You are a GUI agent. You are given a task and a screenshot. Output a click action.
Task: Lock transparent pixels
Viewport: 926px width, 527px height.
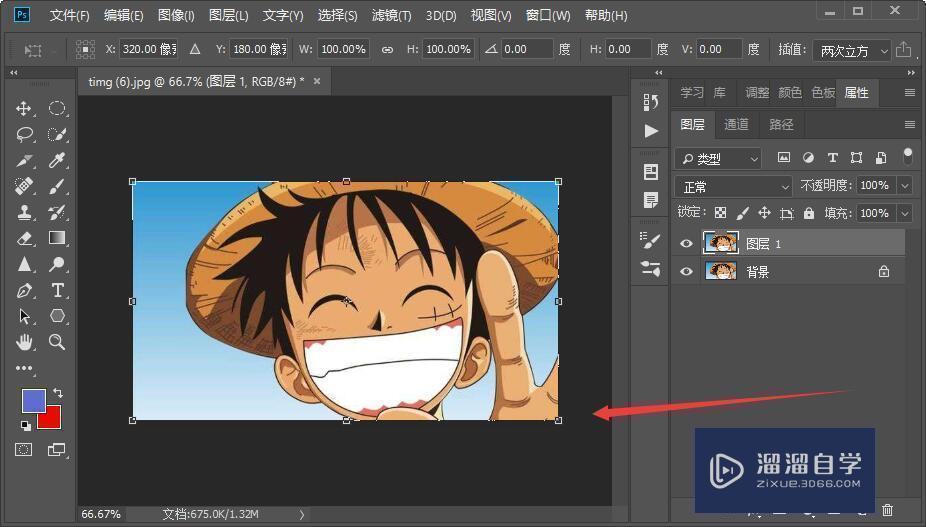(720, 213)
